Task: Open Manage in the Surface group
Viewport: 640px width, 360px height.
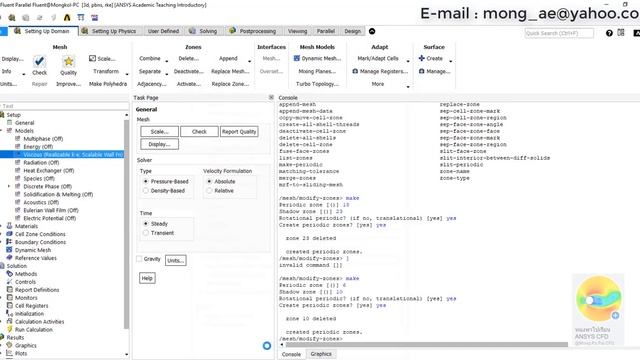Action: [x=435, y=71]
